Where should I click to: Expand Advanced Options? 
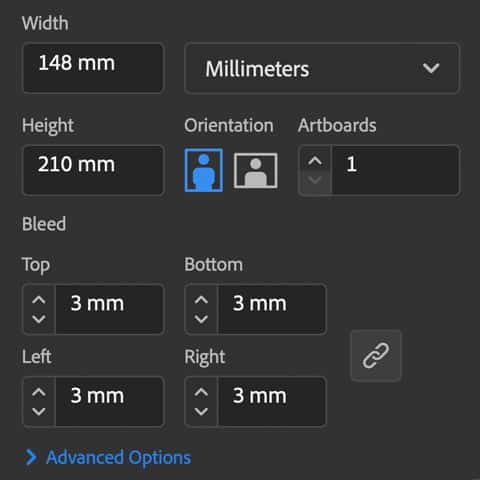108,457
